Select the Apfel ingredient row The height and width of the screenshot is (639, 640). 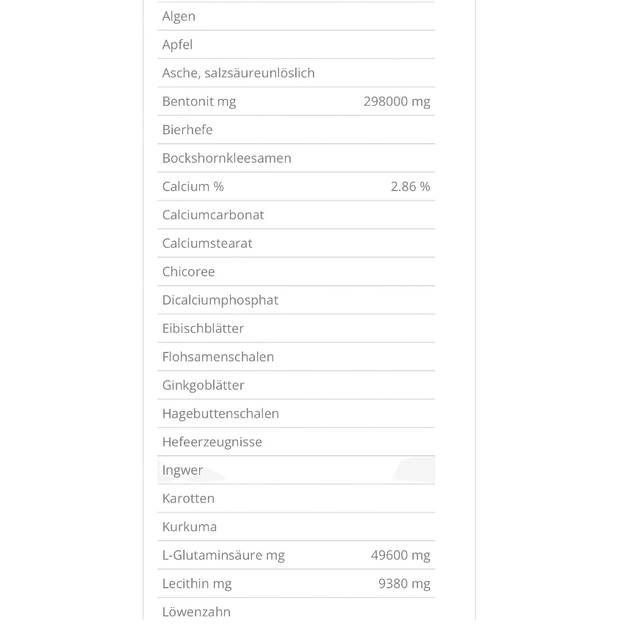tap(178, 45)
